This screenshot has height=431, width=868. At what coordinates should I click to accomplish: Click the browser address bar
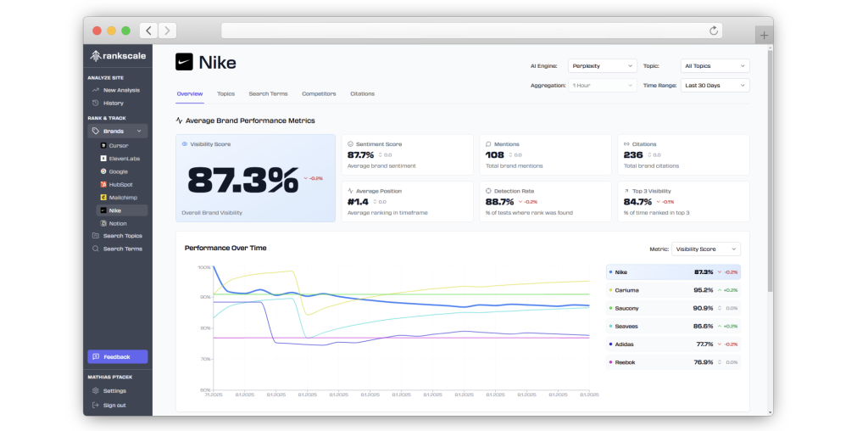pos(471,31)
